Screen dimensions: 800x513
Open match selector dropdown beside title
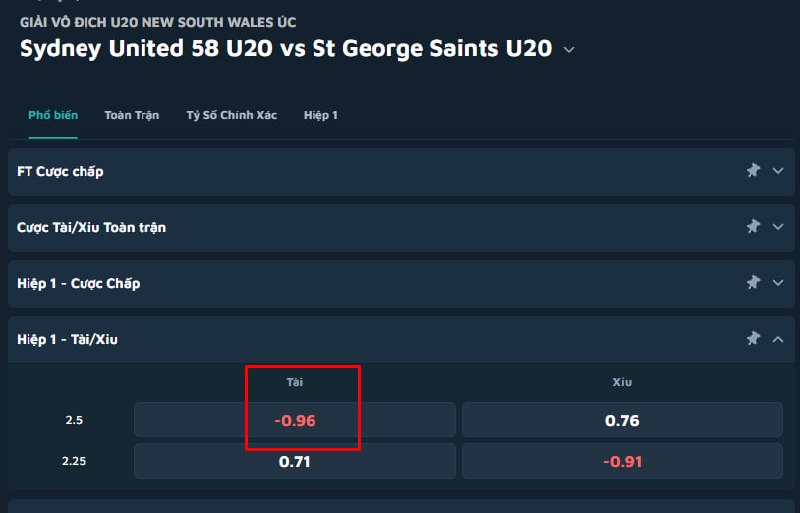coord(569,50)
